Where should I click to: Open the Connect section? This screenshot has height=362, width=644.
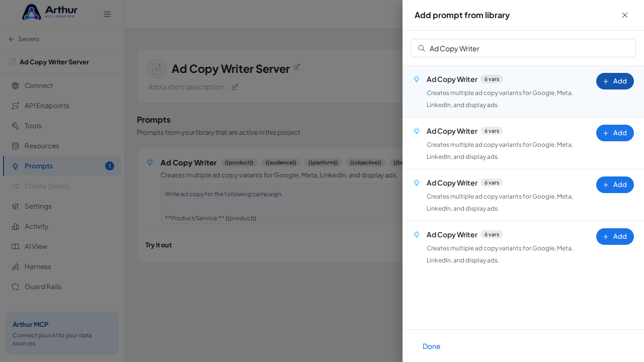[62, 85]
